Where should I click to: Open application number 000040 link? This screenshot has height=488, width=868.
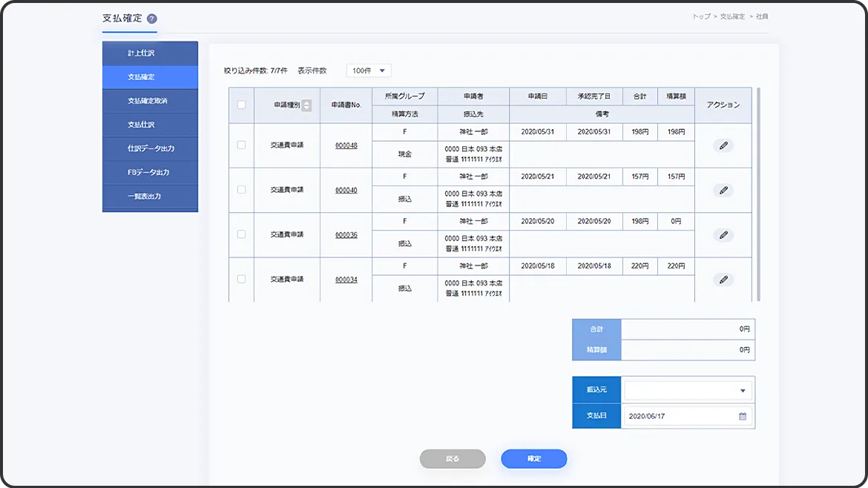point(346,191)
